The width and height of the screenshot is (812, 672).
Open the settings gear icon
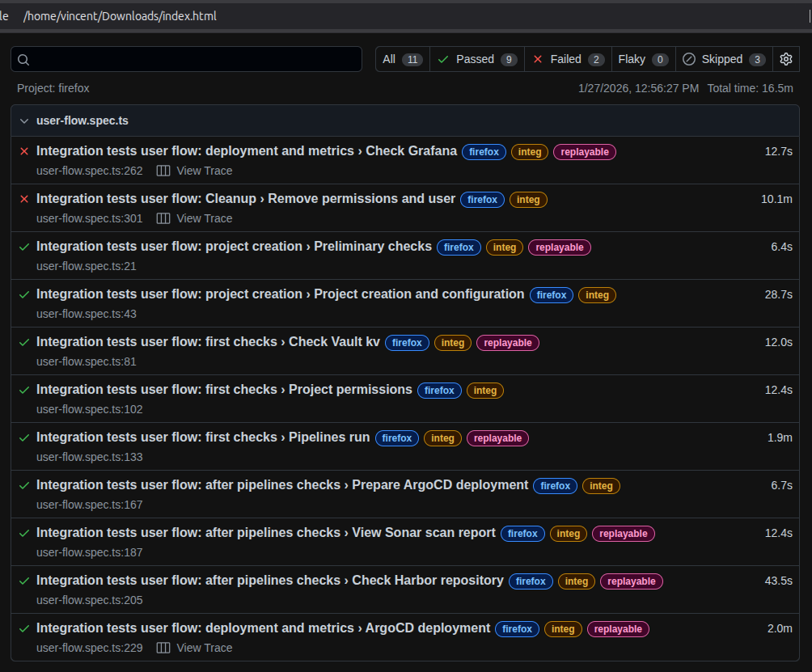(785, 59)
